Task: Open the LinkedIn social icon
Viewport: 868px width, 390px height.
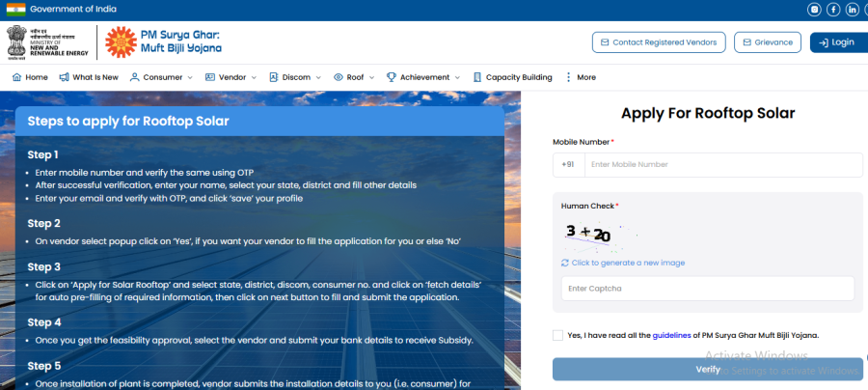Action: (853, 10)
